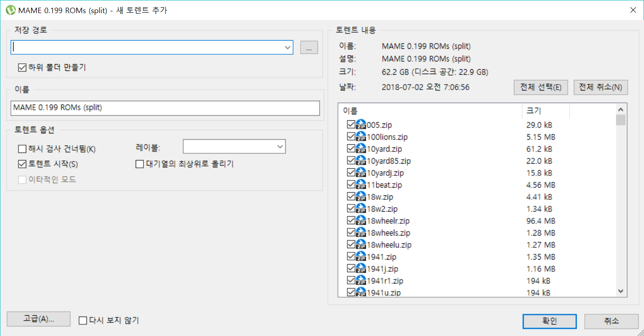Screen dimensions: 644x336
Task: Click the zip icon of 1941.zip
Action: click(361, 256)
